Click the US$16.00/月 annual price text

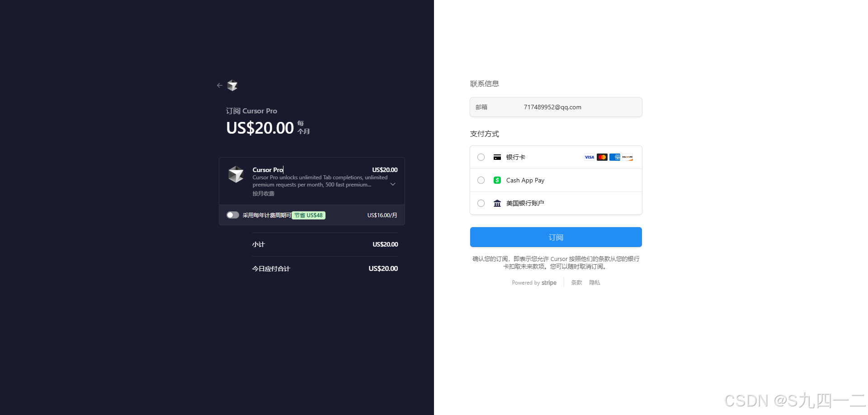tap(382, 215)
